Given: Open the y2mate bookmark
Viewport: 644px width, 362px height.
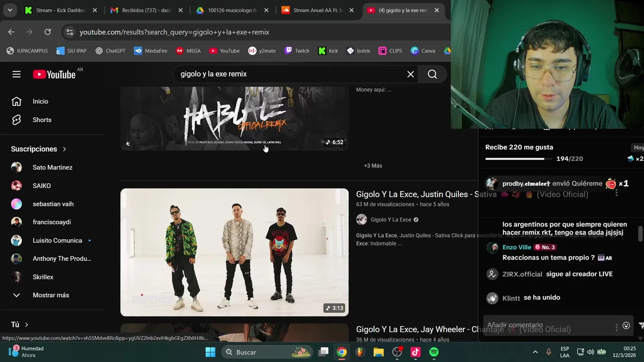Looking at the screenshot, I should (x=263, y=51).
